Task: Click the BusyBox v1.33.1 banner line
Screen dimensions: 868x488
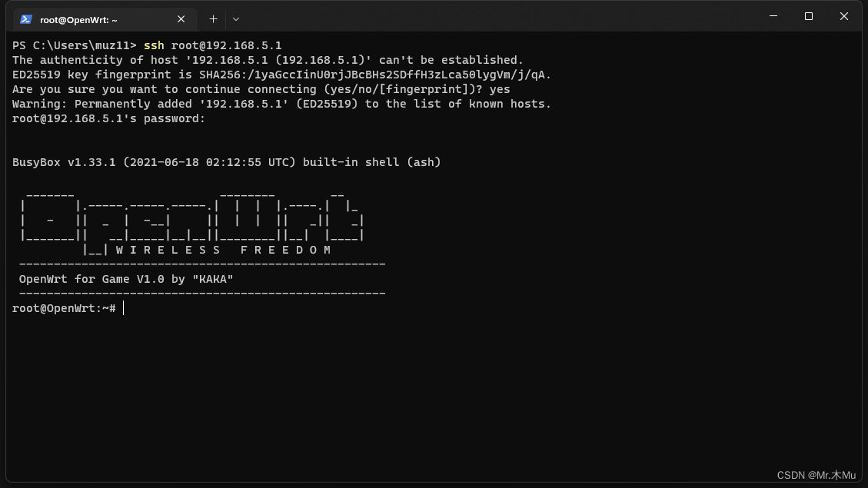Action: pos(227,162)
